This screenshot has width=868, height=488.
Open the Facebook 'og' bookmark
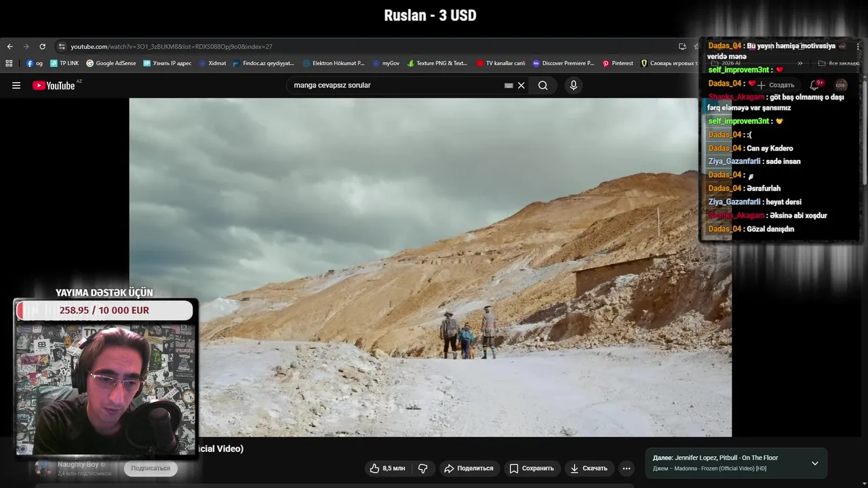35,63
